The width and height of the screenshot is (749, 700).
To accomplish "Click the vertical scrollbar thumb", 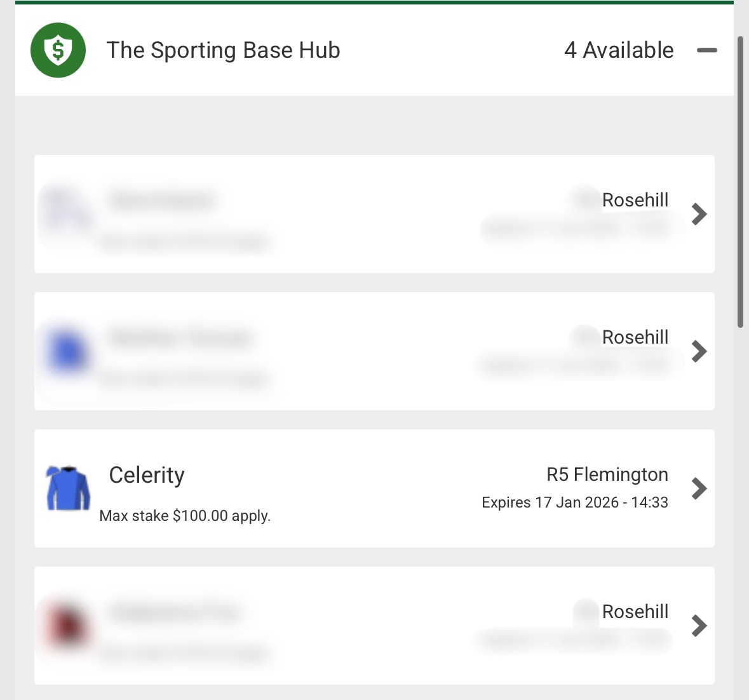I will [740, 181].
